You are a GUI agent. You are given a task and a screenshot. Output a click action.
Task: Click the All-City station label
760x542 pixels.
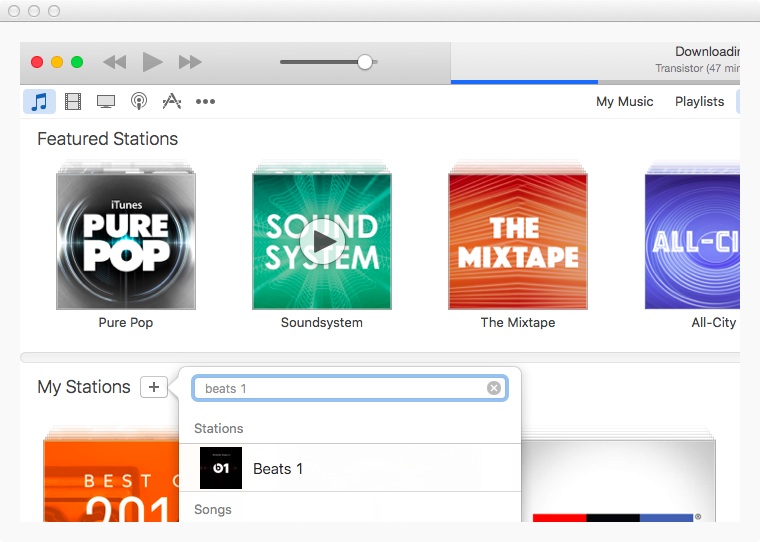point(714,322)
